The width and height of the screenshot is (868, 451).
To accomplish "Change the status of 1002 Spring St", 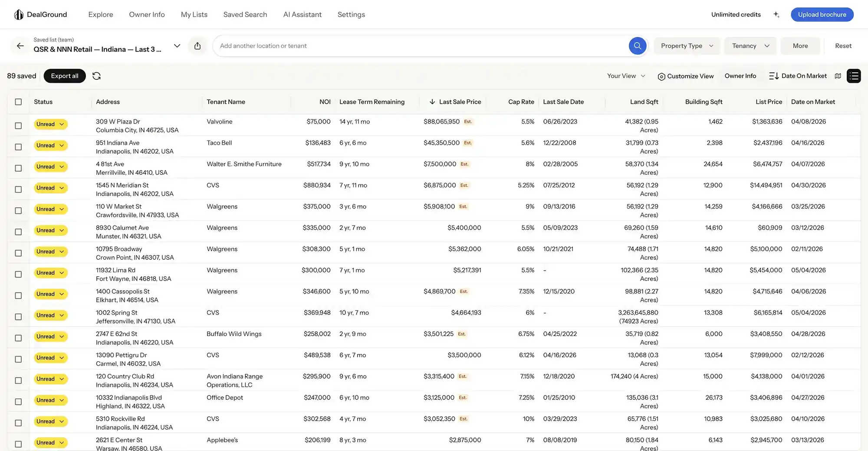I will click(x=50, y=316).
